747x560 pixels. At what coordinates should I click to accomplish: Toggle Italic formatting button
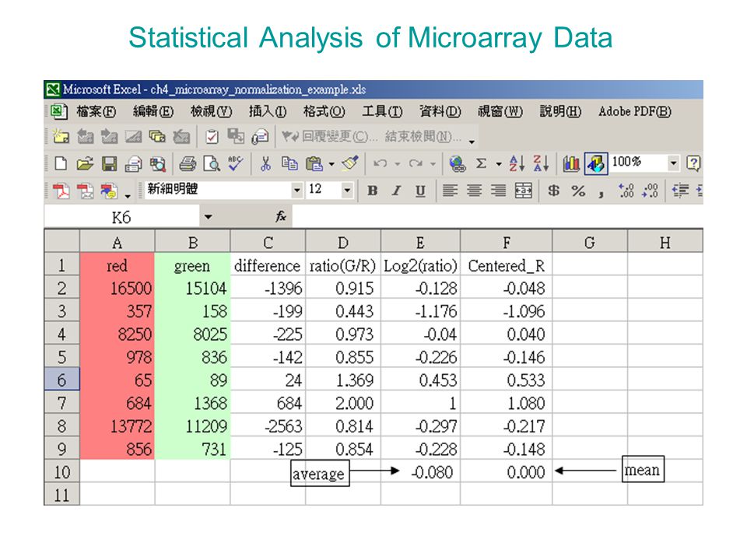[396, 191]
